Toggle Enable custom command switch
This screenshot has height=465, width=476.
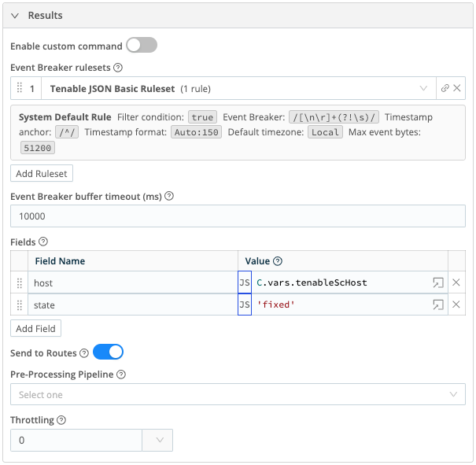coord(142,45)
